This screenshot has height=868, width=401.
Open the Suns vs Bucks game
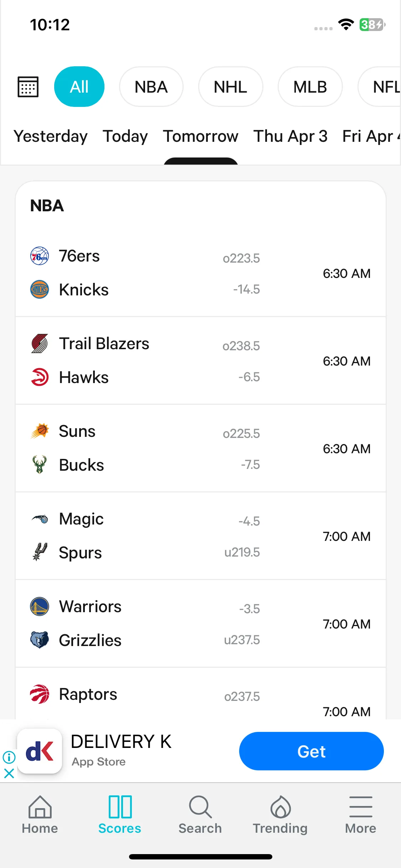pyautogui.click(x=201, y=448)
